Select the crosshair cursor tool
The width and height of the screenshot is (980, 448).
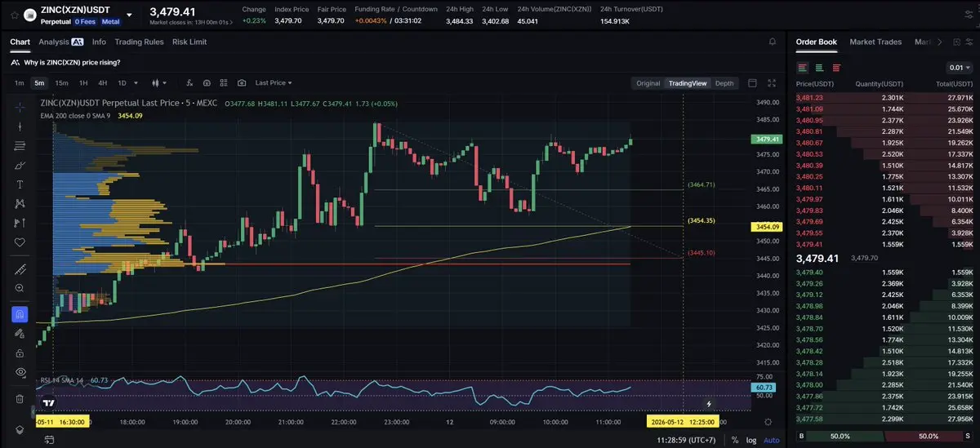click(20, 107)
